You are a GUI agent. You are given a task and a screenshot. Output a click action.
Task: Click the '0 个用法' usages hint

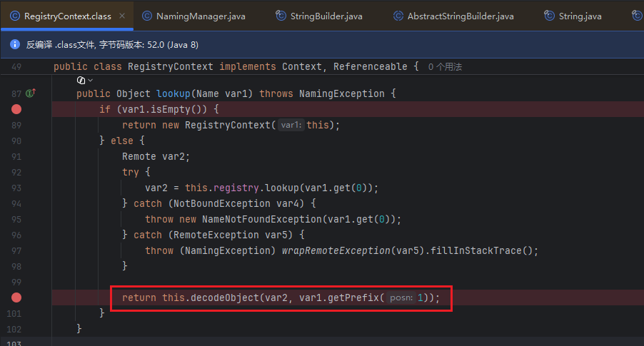pyautogui.click(x=445, y=67)
